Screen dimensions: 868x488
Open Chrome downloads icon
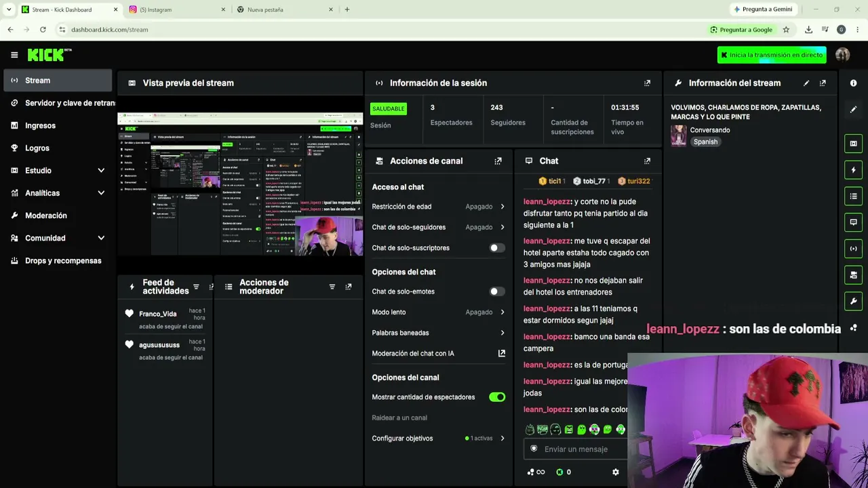pyautogui.click(x=808, y=30)
